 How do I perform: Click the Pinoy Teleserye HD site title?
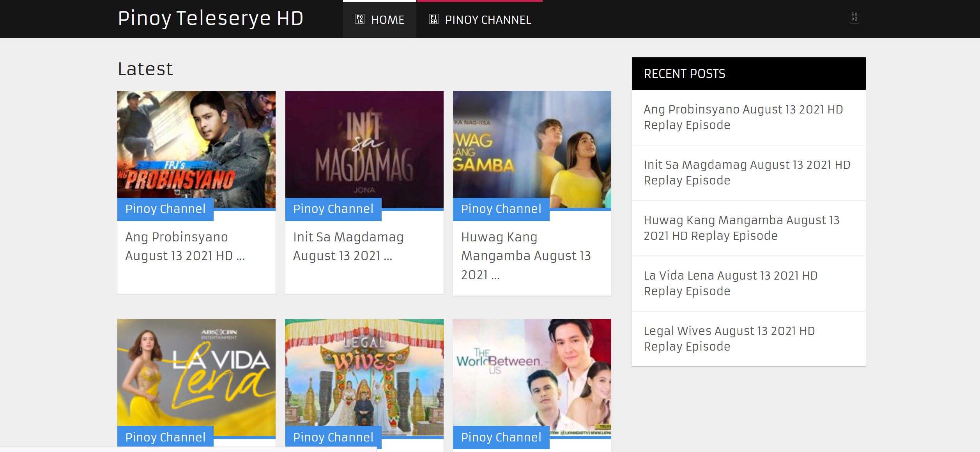(x=211, y=18)
